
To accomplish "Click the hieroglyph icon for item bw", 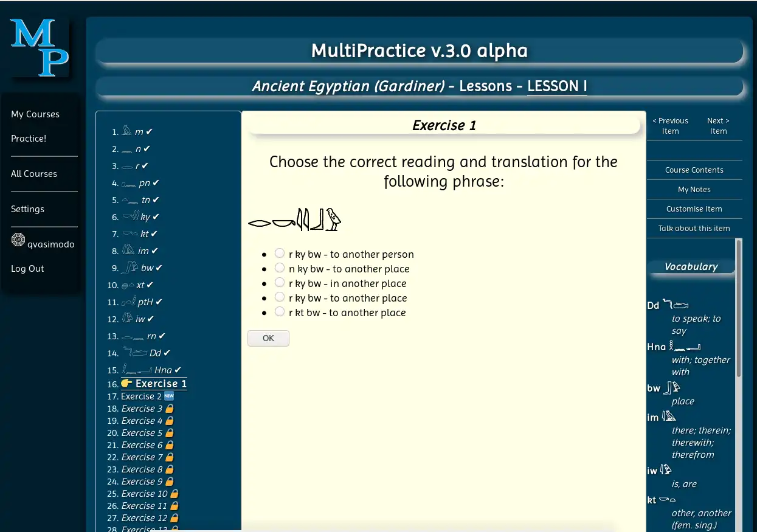I will (130, 268).
